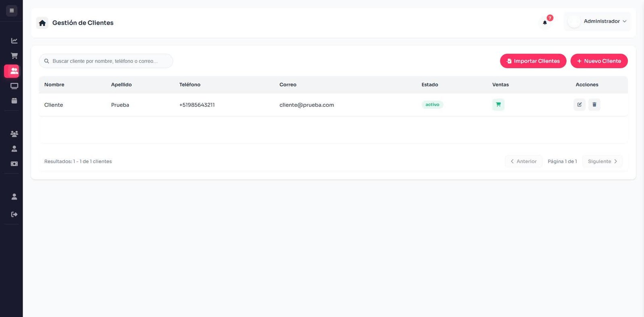644x317 pixels.
Task: Open the box inventory sidebar icon
Action: coord(14,101)
